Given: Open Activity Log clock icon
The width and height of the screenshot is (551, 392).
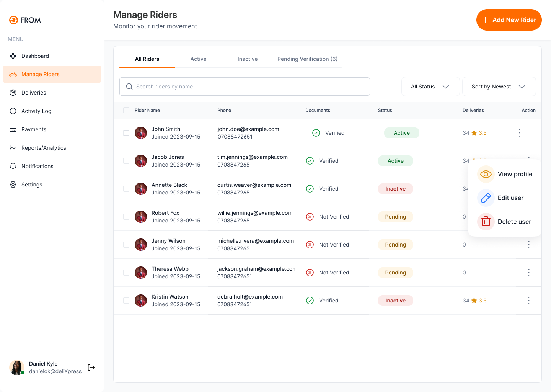Looking at the screenshot, I should [x=13, y=111].
